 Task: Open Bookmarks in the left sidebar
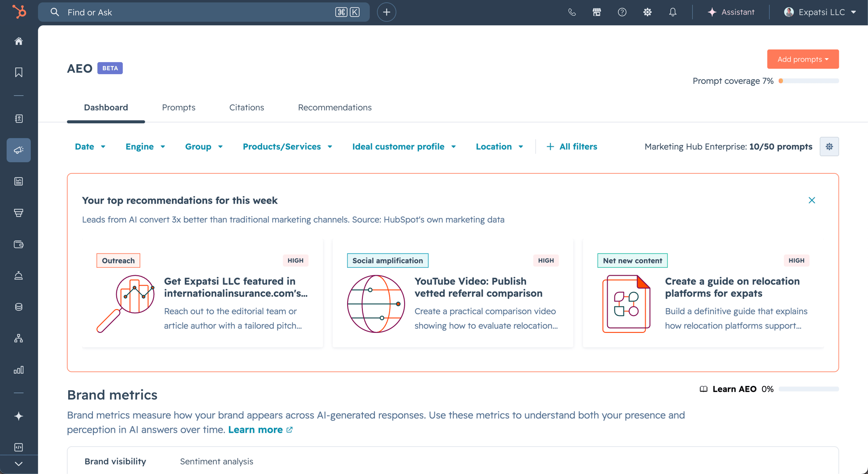(x=19, y=72)
